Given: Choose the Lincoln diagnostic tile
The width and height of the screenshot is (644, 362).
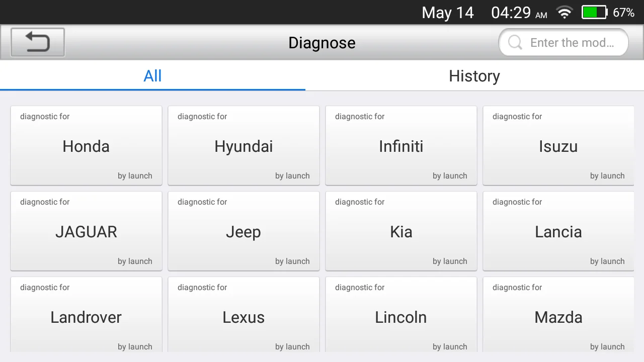Looking at the screenshot, I should pos(401,315).
